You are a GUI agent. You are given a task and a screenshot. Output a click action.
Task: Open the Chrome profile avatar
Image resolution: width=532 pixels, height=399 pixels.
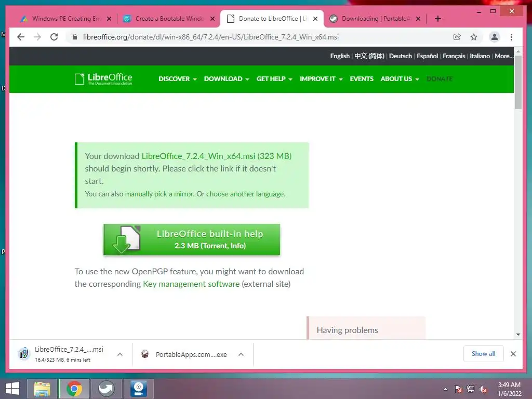tap(495, 37)
